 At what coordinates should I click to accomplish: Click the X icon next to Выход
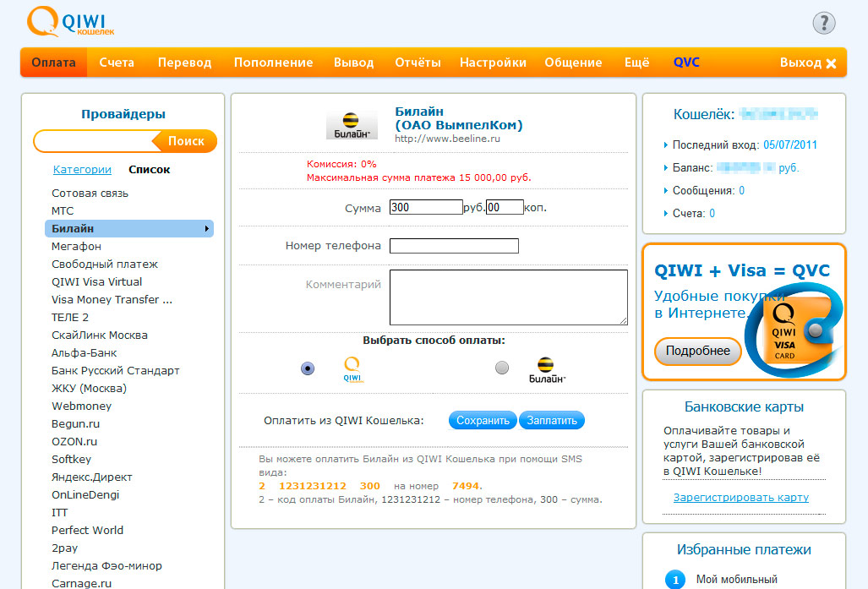pyautogui.click(x=831, y=63)
